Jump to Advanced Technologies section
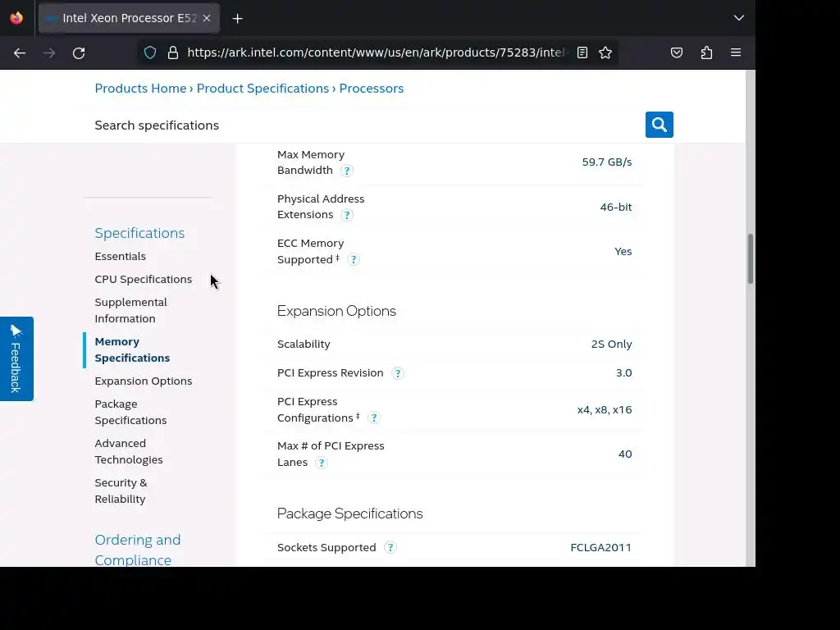 click(129, 452)
